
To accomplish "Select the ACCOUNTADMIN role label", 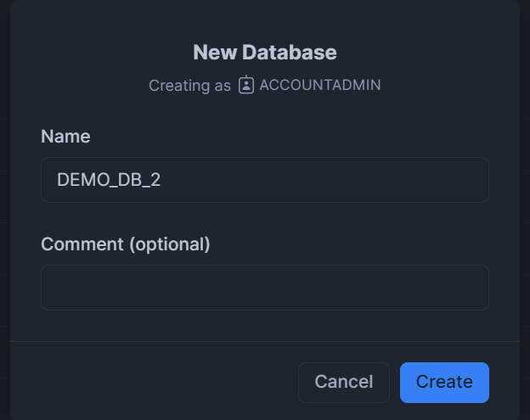I will [319, 85].
